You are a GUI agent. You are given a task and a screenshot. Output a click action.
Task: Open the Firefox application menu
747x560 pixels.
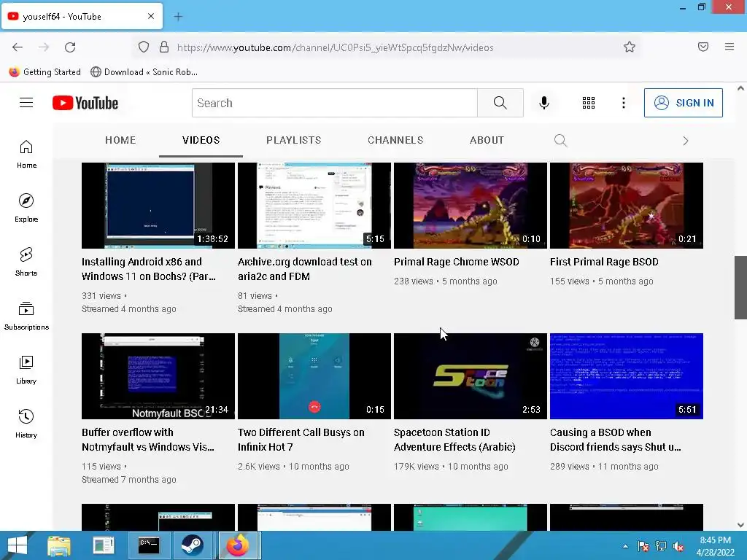pos(729,47)
